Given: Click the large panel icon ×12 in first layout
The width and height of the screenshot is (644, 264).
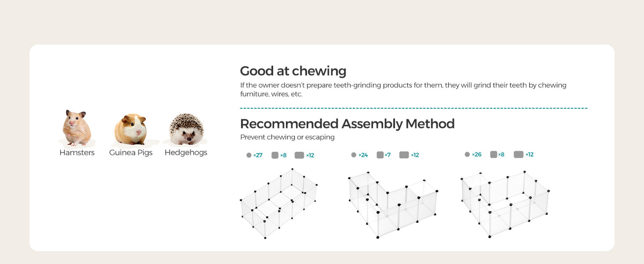Looking at the screenshot, I should point(299,155).
